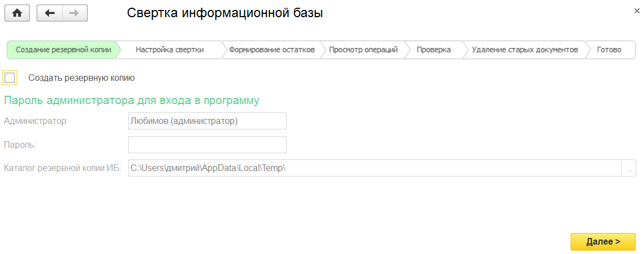Enable the Создать резервную копию checkbox

10,78
